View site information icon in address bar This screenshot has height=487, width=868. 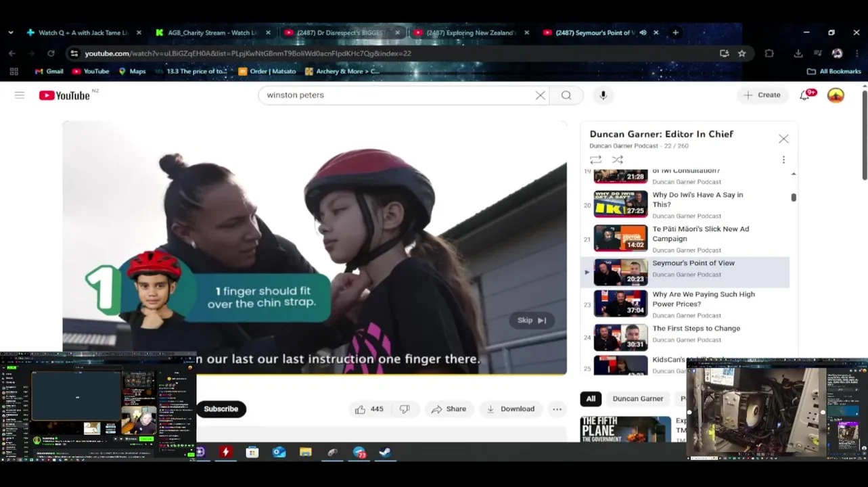74,53
